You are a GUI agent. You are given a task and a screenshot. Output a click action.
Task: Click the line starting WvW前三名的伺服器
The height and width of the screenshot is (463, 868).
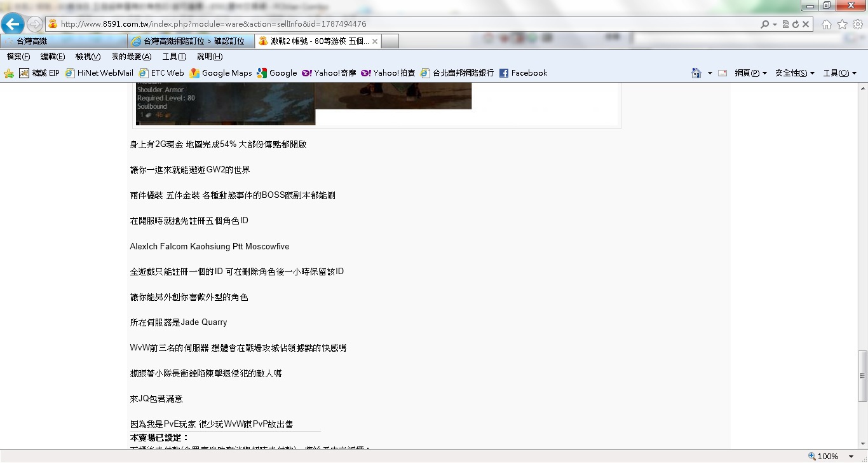coord(238,348)
